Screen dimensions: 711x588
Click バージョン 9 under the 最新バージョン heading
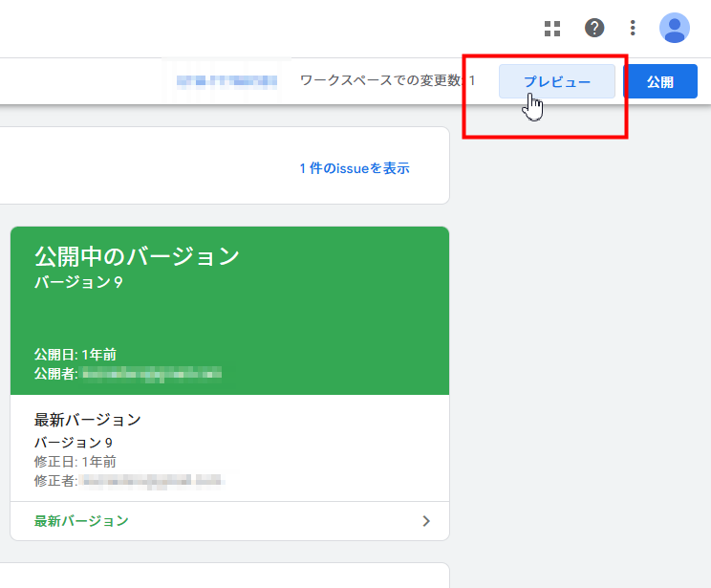74,443
